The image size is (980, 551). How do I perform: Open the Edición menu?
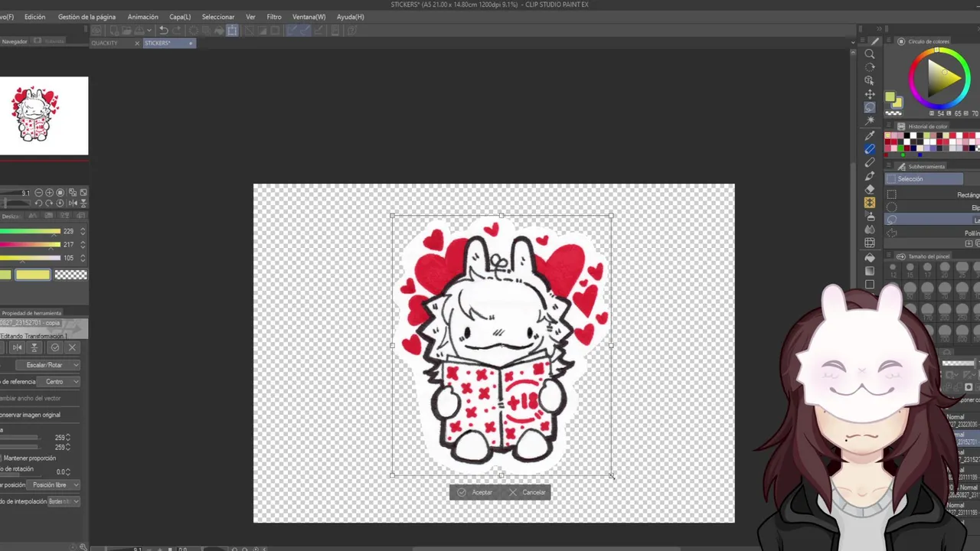(x=34, y=17)
